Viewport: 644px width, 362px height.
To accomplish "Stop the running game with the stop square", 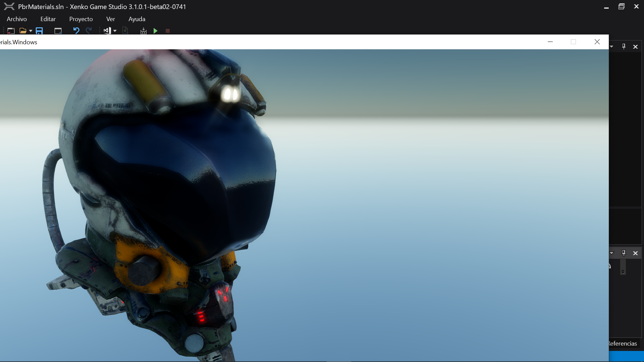I will tap(168, 31).
